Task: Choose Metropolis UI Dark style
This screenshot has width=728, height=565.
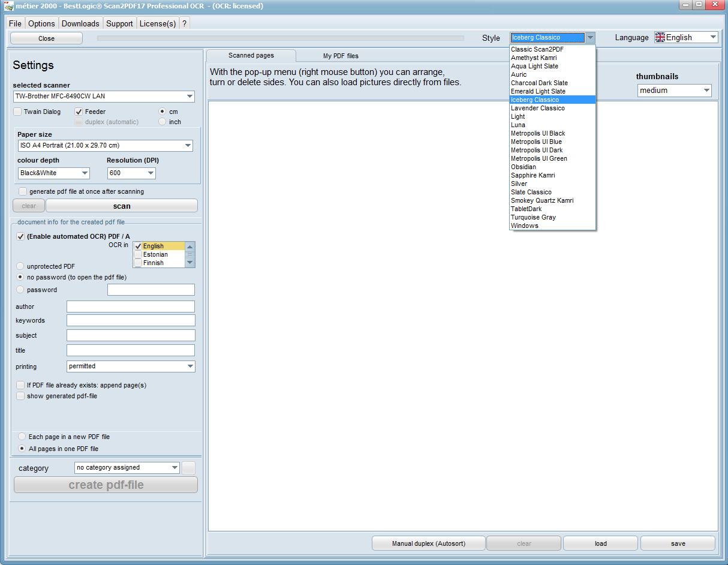Action: (537, 150)
